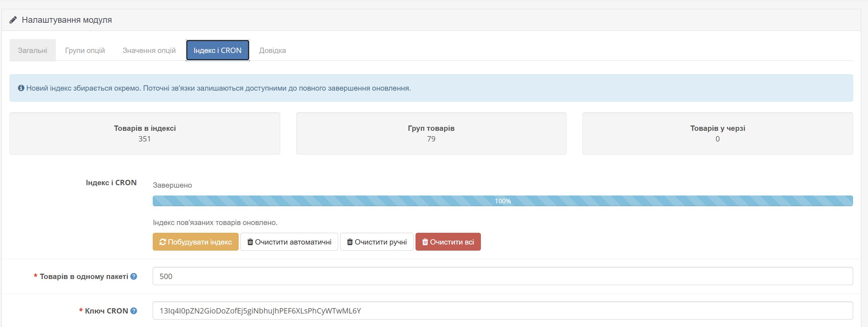Image resolution: width=868 pixels, height=327 pixels.
Task: Switch to Групи опцій tab
Action: tap(85, 50)
